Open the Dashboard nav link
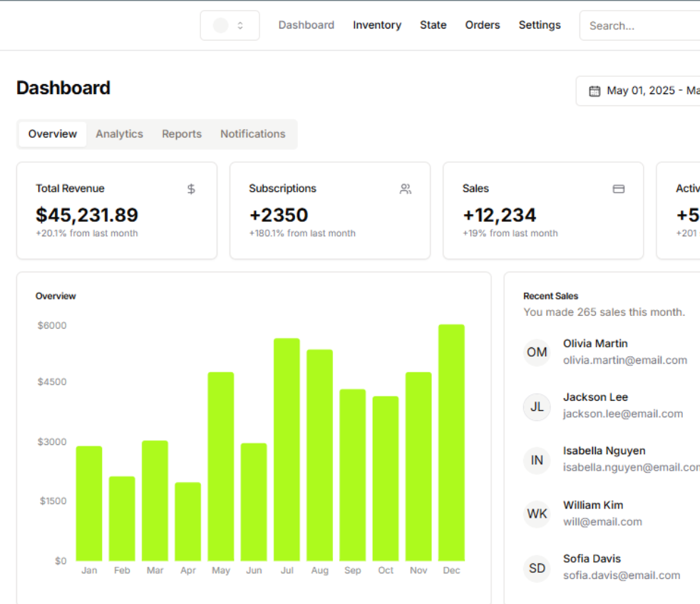This screenshot has width=700, height=604. (x=307, y=25)
